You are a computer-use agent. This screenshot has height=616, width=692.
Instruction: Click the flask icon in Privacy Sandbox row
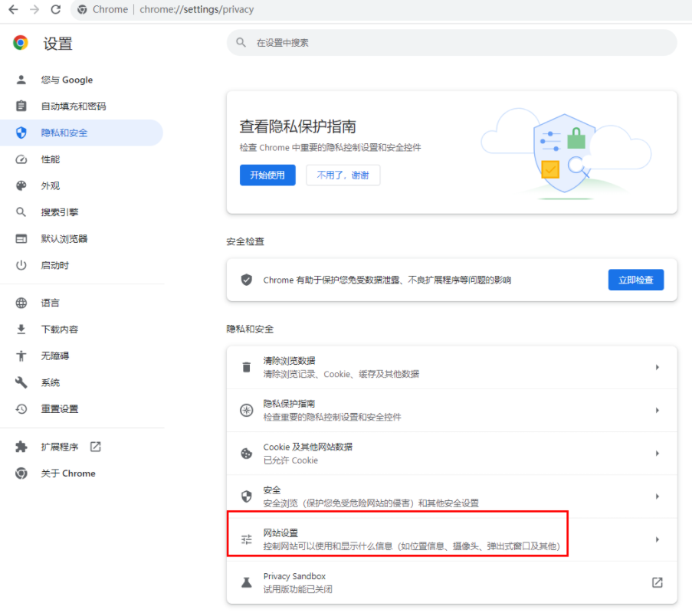[246, 582]
